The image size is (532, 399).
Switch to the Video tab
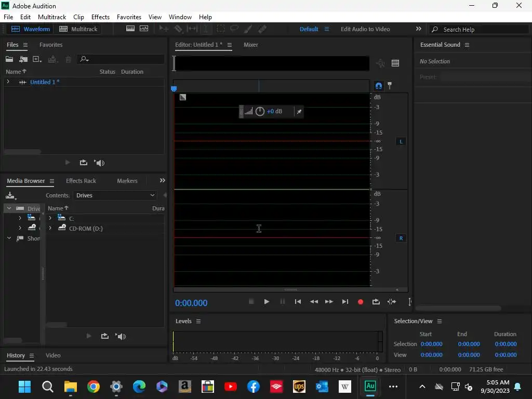pos(53,355)
